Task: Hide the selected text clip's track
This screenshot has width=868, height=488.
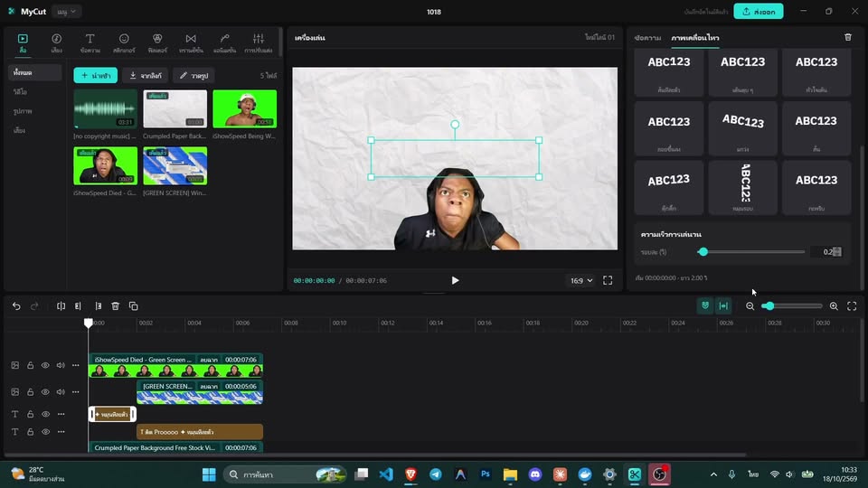Action: (x=45, y=414)
